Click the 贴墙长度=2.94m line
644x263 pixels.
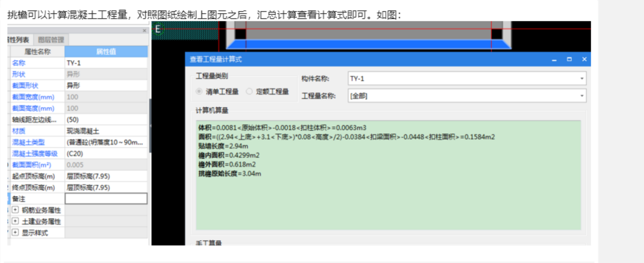(223, 146)
